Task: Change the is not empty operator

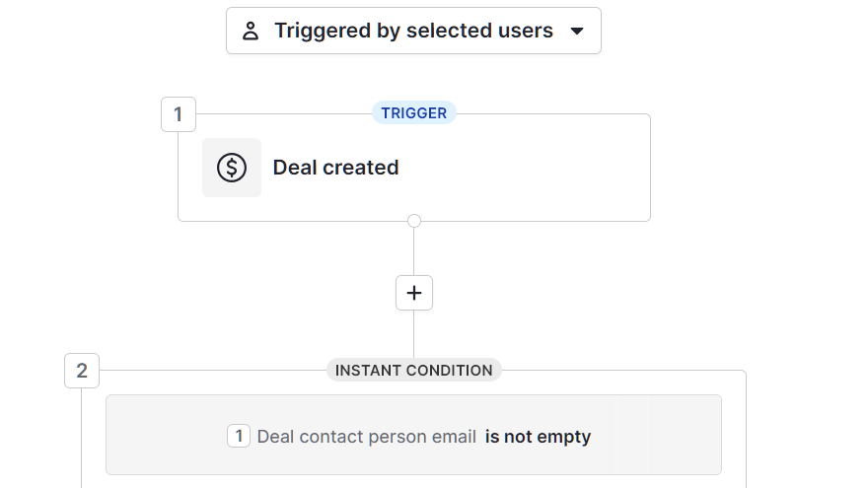Action: tap(539, 437)
